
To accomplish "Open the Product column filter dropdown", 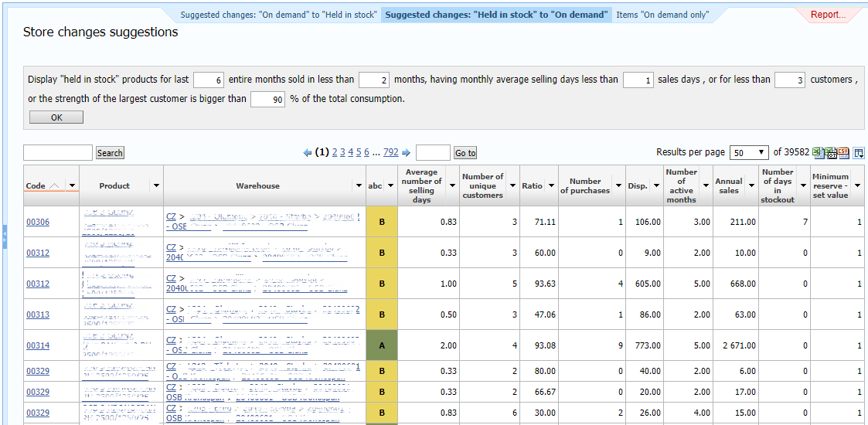I will 156,186.
